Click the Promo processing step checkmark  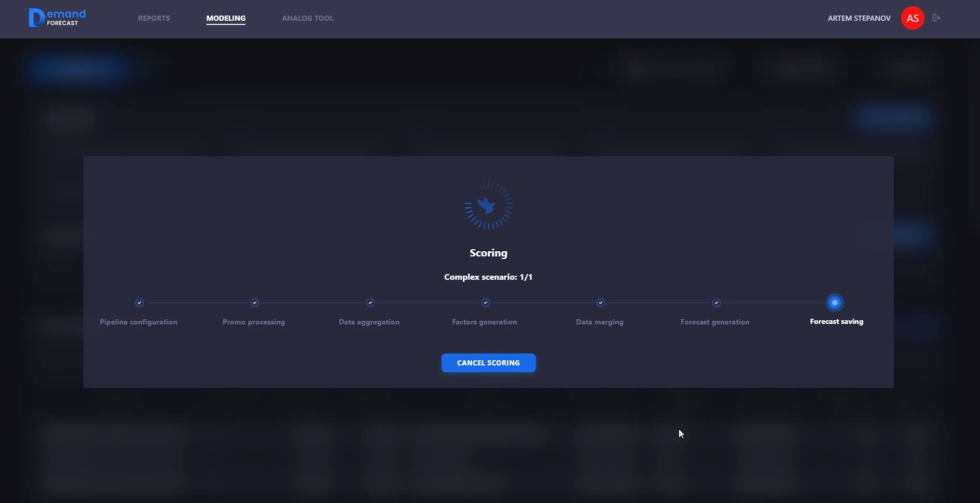254,303
